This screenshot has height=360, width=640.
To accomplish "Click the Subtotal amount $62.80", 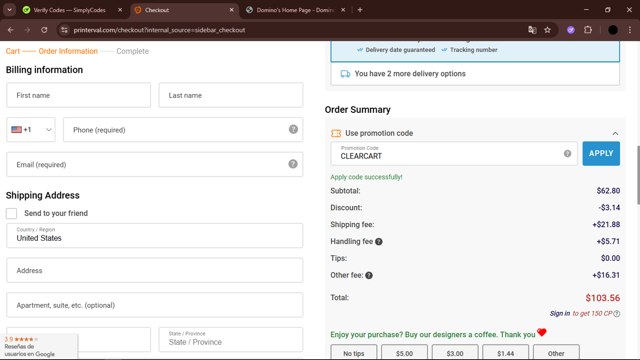I will click(x=608, y=191).
